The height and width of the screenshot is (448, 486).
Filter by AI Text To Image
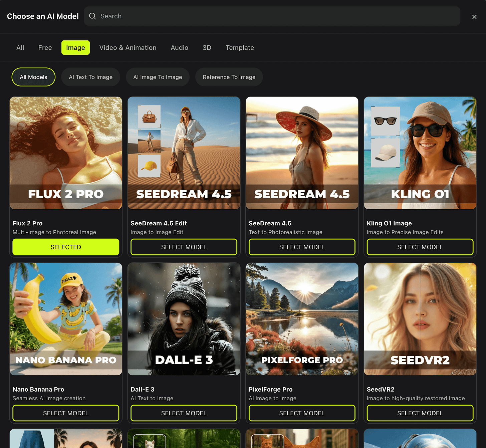pos(91,77)
